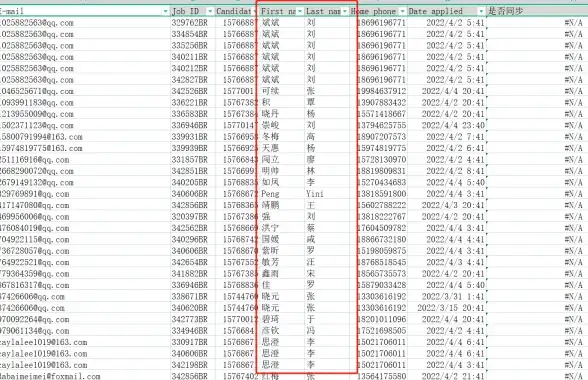
Task: Select date cell 2022/3/15 20:41
Action: click(x=451, y=308)
